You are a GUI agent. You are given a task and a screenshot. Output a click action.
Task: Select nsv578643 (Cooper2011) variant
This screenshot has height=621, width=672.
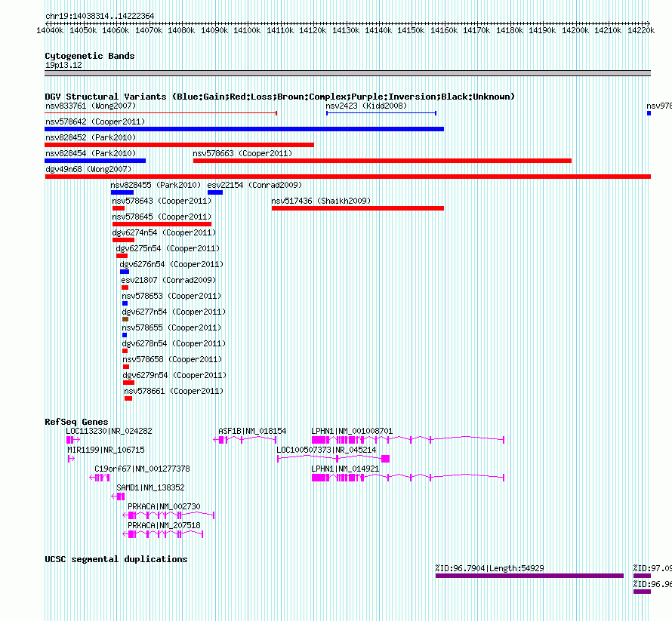pos(119,208)
